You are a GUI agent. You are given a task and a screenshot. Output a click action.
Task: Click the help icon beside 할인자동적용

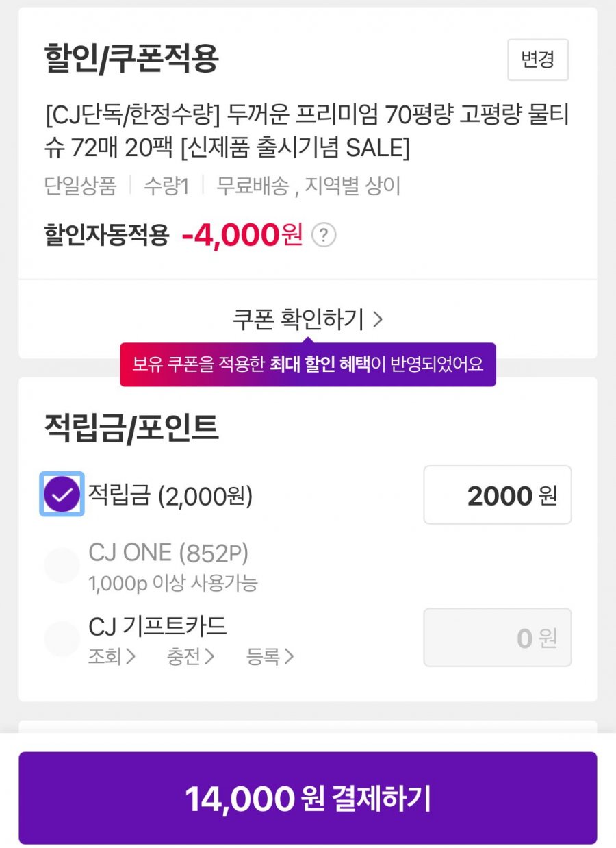tap(324, 236)
